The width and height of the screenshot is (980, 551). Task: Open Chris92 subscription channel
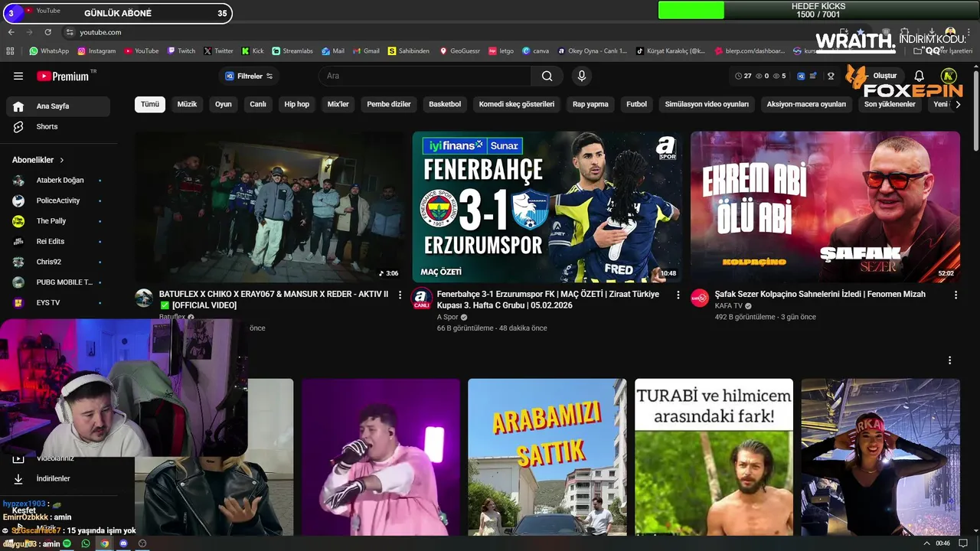click(58, 262)
